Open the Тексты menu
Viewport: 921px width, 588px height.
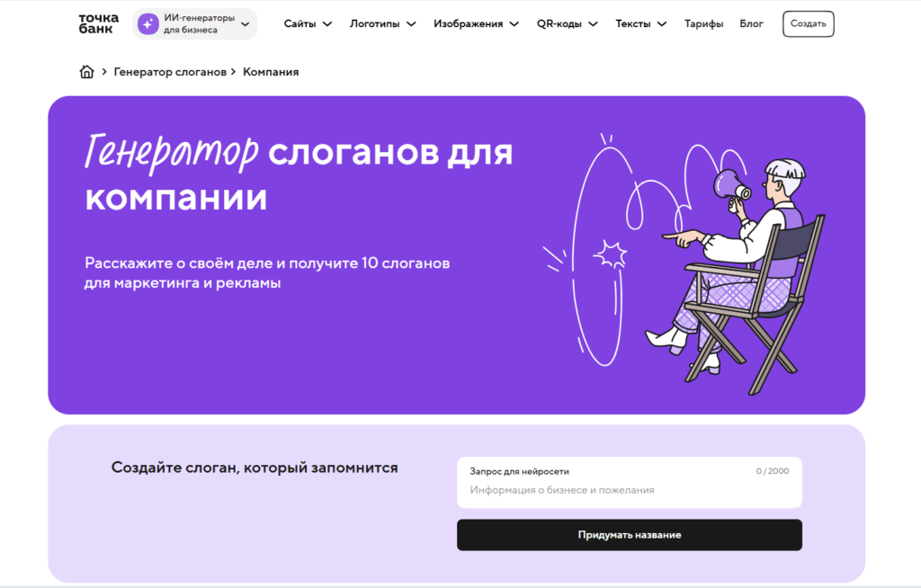(x=632, y=24)
